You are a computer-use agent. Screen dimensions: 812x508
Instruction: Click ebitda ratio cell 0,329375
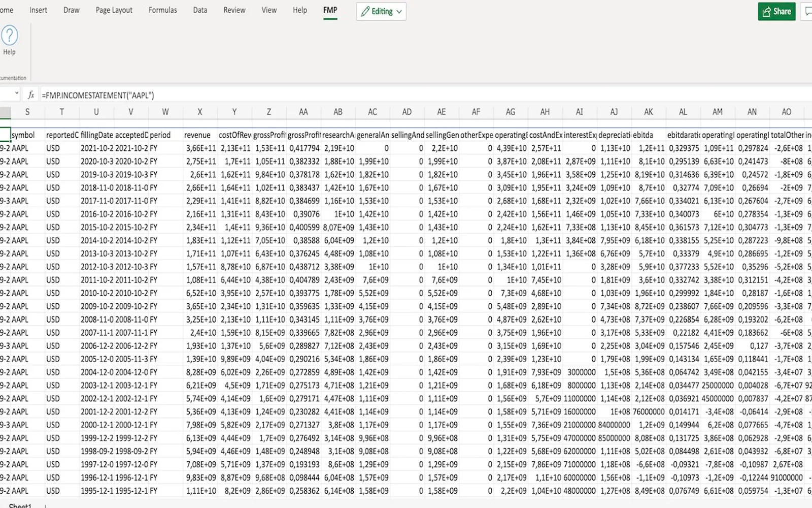683,148
